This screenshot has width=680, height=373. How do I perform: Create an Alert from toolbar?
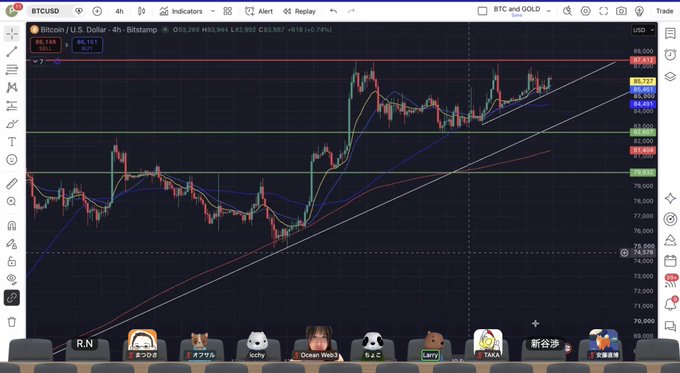(x=259, y=11)
